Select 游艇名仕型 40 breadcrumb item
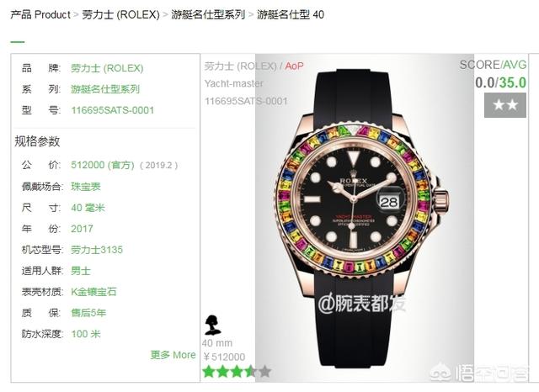The image size is (539, 392). [291, 15]
